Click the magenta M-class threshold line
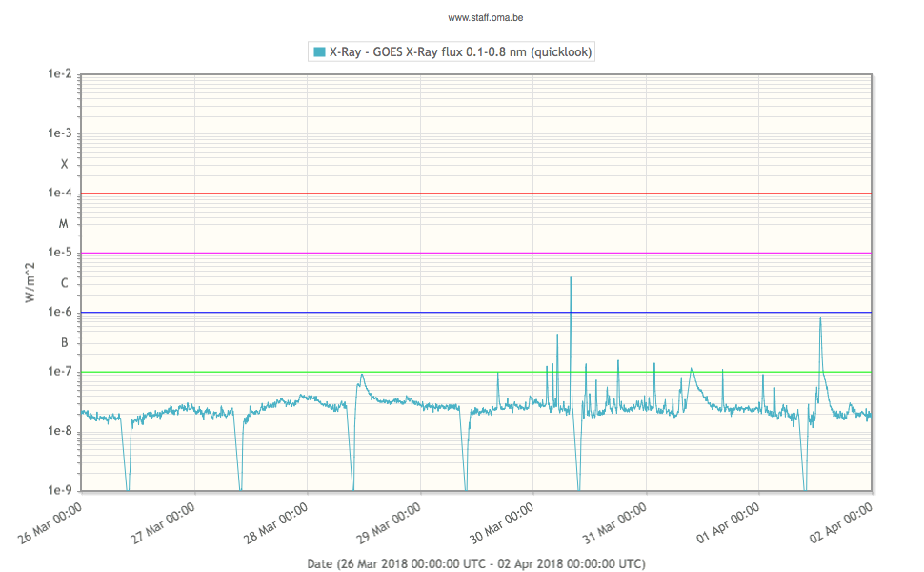The image size is (924, 572). (x=476, y=253)
